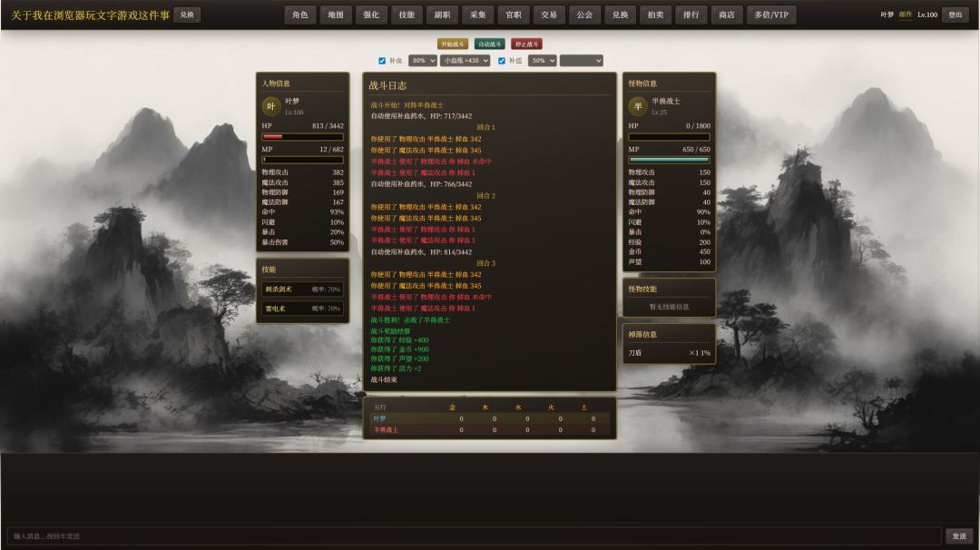This screenshot has height=550, width=980.
Task: Open the empty mana potion dropdown
Action: tap(581, 61)
